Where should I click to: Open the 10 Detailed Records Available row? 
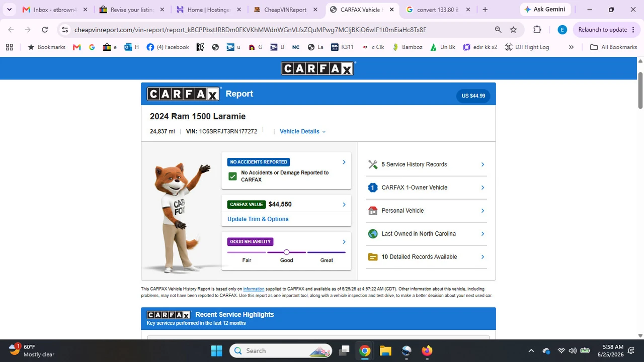(427, 257)
